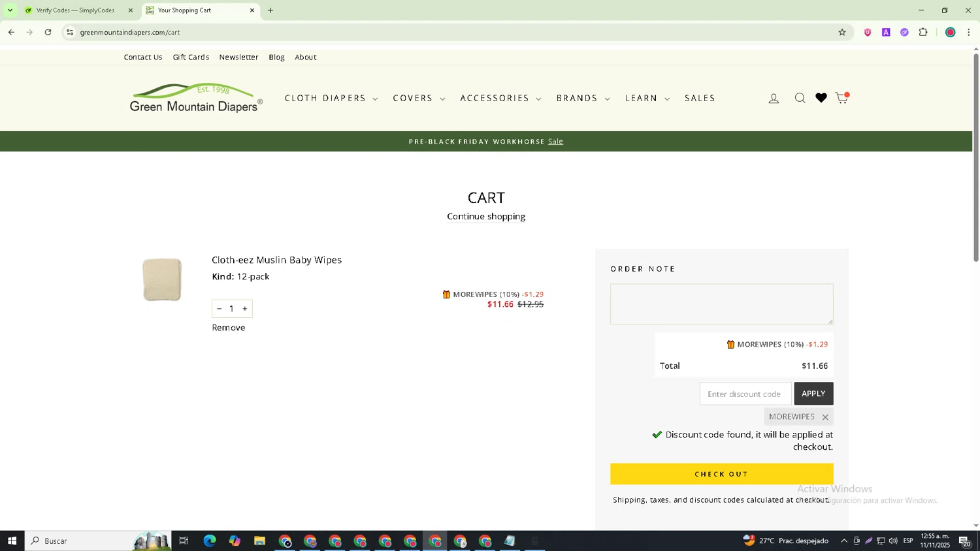Close the Your Shopping Cart tab
This screenshot has width=980, height=551.
point(252,10)
